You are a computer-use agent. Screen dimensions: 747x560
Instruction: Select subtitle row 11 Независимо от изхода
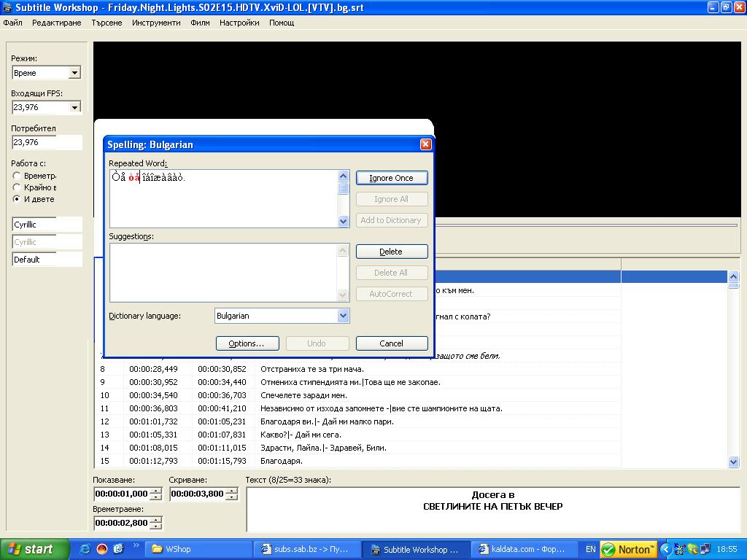point(358,408)
